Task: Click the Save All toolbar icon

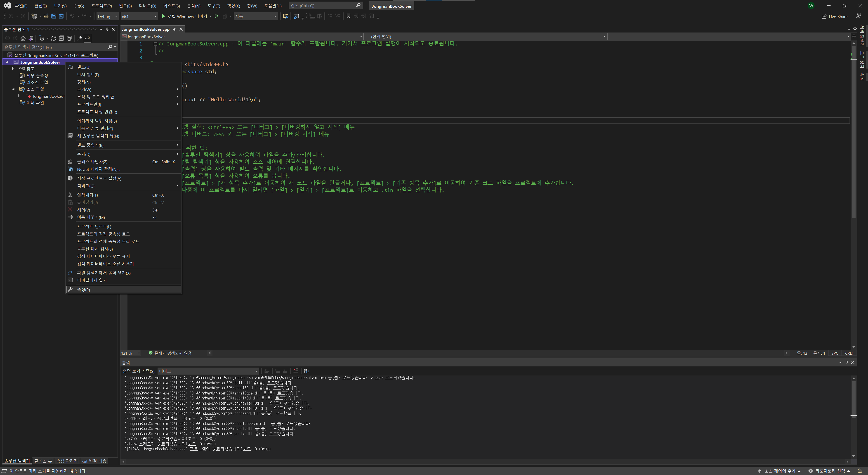Action: tap(61, 16)
